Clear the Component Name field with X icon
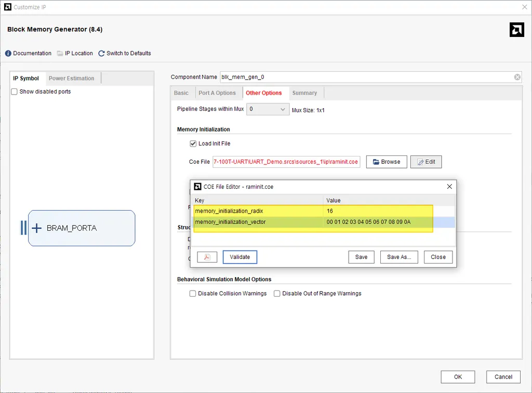Viewport: 532px width, 393px height. click(517, 77)
